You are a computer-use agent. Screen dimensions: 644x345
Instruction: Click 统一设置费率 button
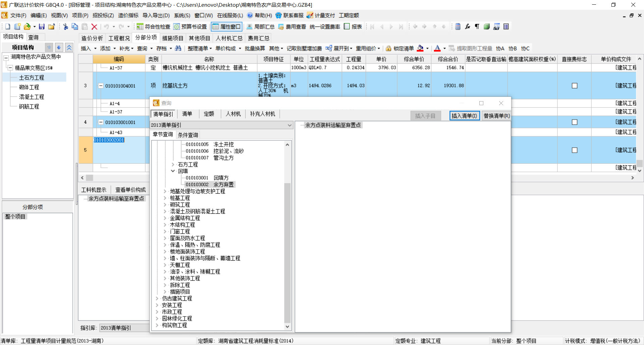tap(325, 27)
